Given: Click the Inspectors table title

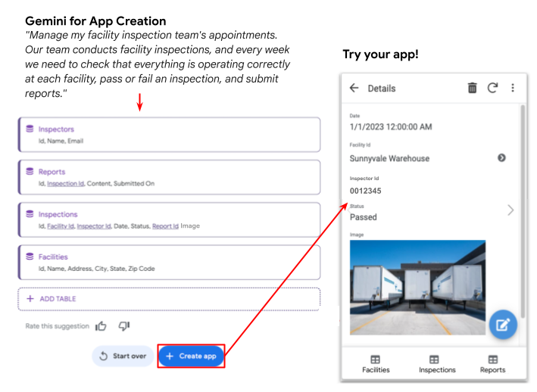Looking at the screenshot, I should click(x=56, y=129).
